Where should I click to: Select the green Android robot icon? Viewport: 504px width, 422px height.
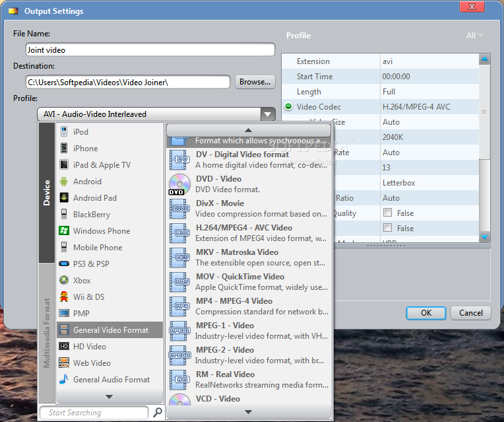click(64, 181)
